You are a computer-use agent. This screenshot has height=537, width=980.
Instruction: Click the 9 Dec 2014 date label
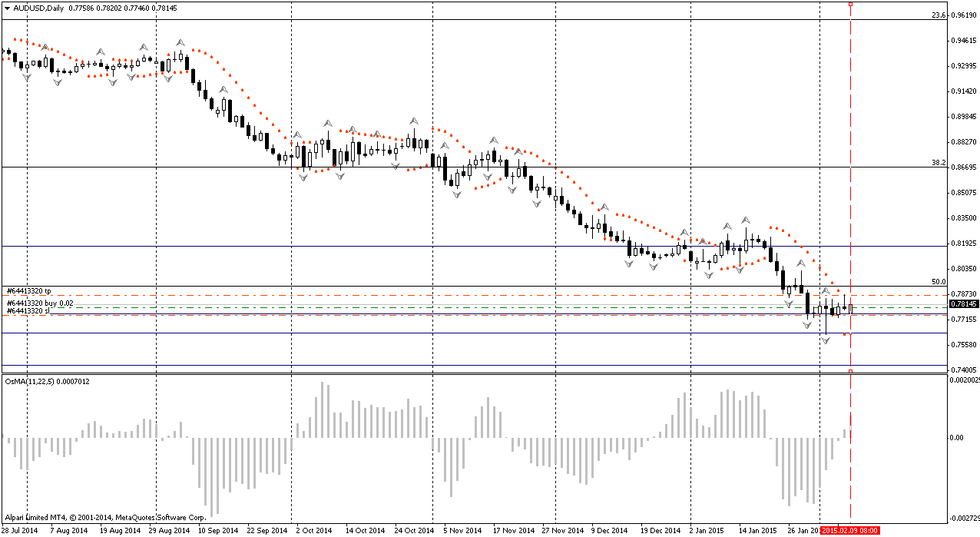(610, 530)
